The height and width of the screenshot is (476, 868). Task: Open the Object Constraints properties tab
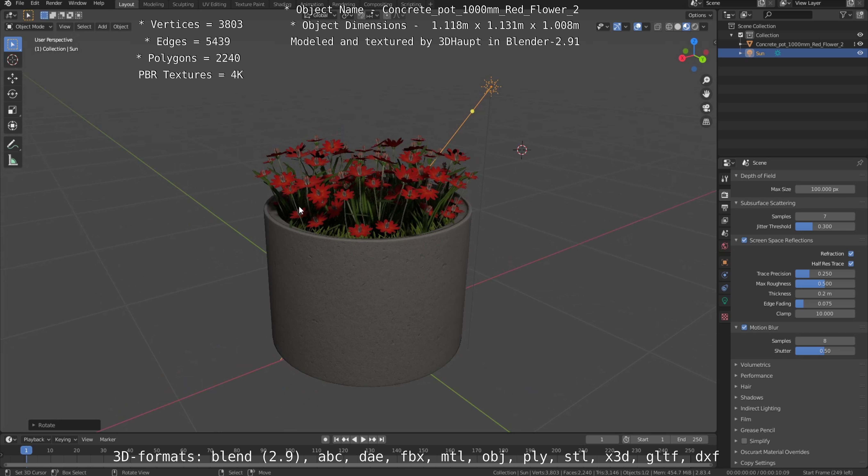724,288
